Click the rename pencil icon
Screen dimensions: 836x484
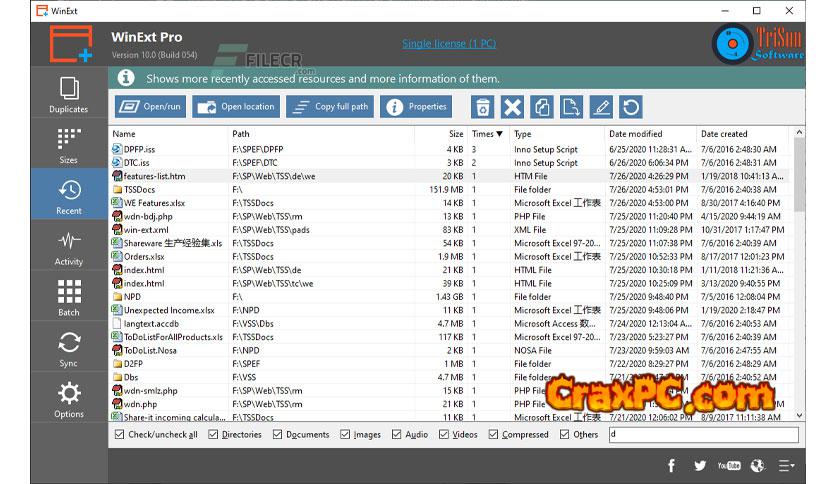[x=600, y=107]
